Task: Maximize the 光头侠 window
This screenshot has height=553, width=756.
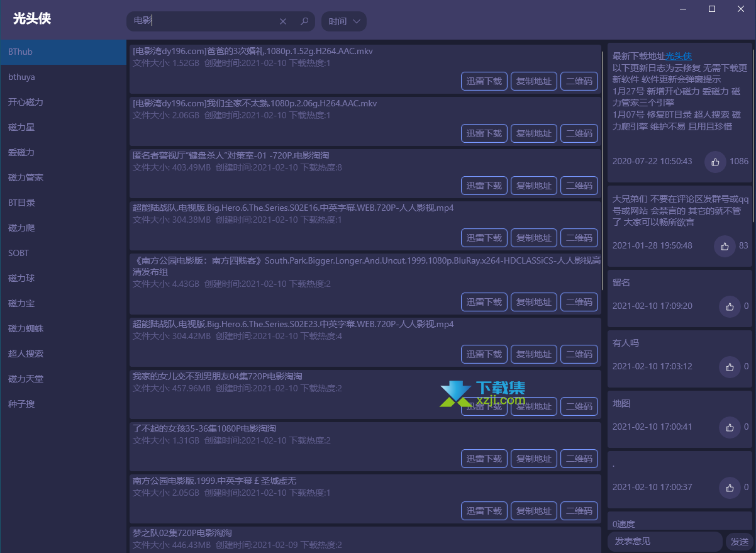Action: coord(712,9)
